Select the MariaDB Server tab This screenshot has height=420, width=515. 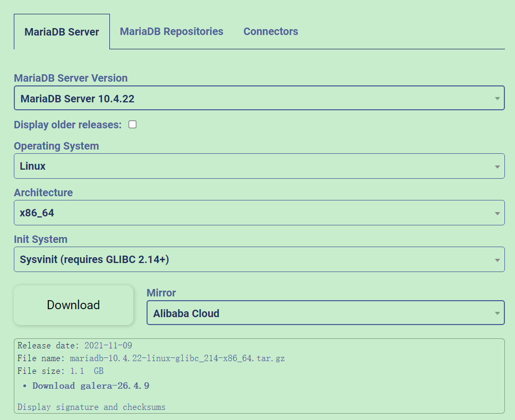(62, 31)
